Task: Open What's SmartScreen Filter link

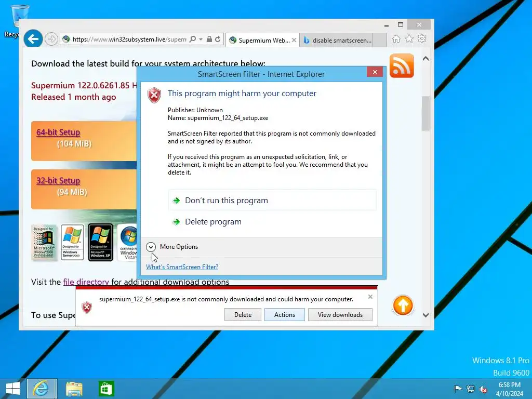Action: (182, 267)
